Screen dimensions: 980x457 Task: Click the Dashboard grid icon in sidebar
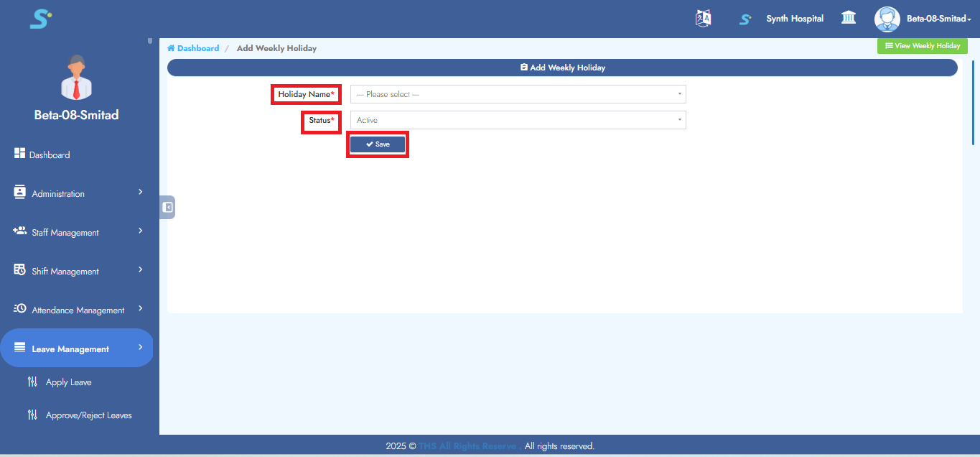pos(20,154)
